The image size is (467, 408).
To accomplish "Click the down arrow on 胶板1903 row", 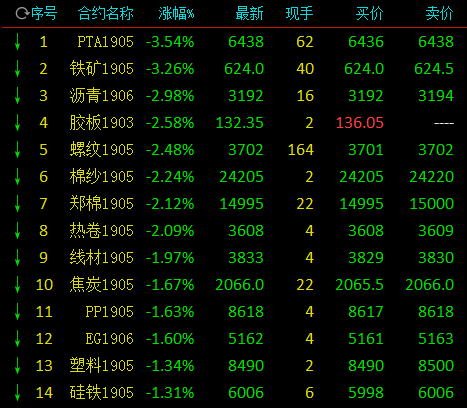I will [x=17, y=123].
